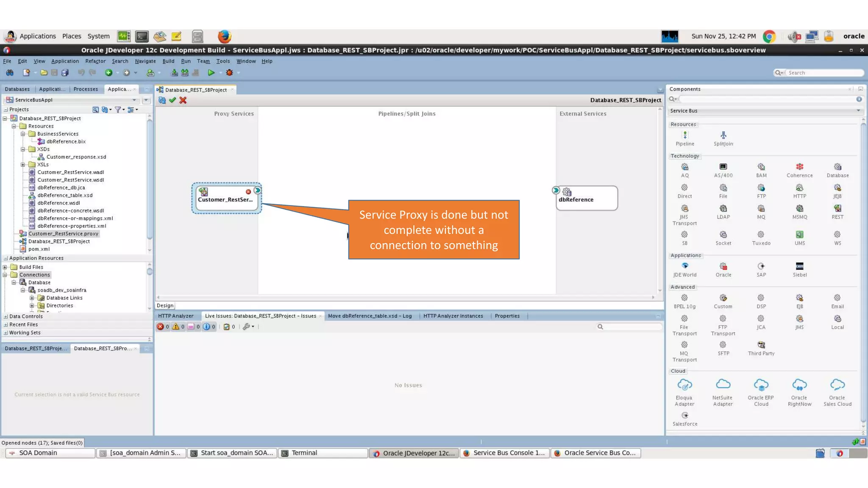868x488 pixels.
Task: Click the green Run toolbar button
Action: pyautogui.click(x=211, y=73)
